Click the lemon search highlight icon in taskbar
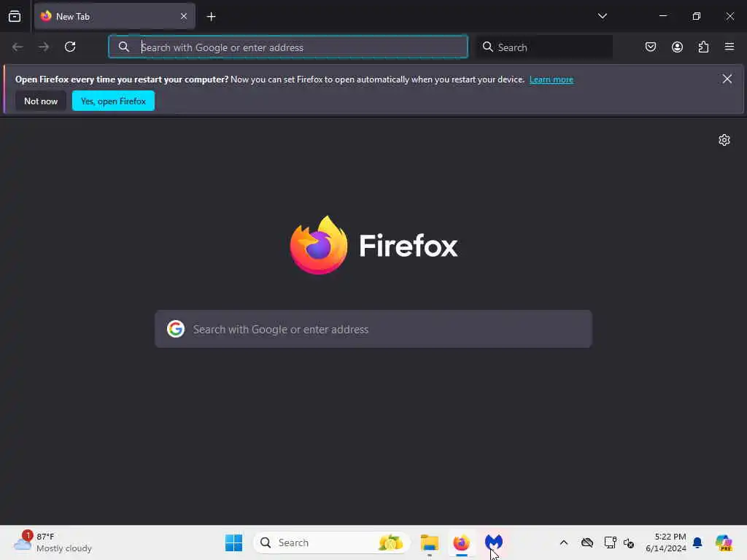The image size is (747, 560). coord(390,542)
